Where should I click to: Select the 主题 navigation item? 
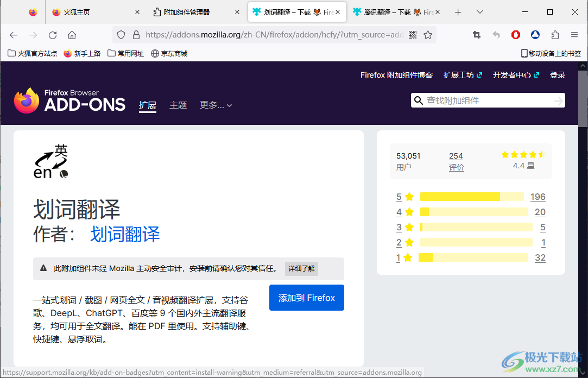point(178,105)
